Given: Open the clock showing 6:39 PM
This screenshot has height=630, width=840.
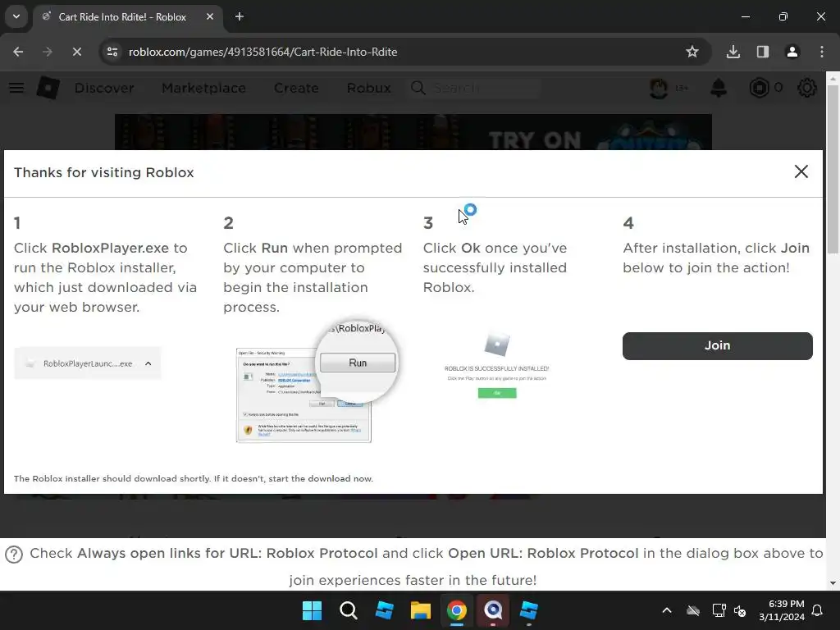Looking at the screenshot, I should 782,610.
